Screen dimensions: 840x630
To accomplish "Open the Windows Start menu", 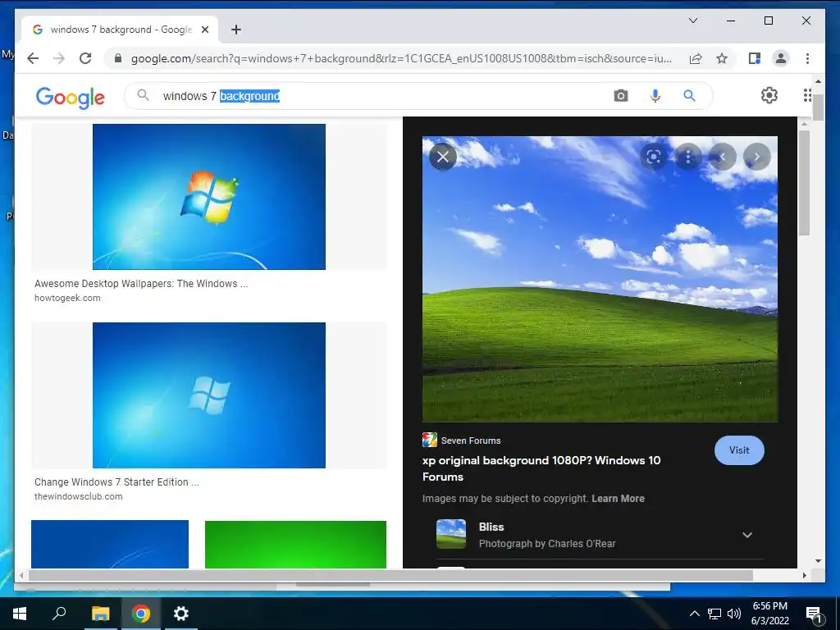I will point(20,614).
